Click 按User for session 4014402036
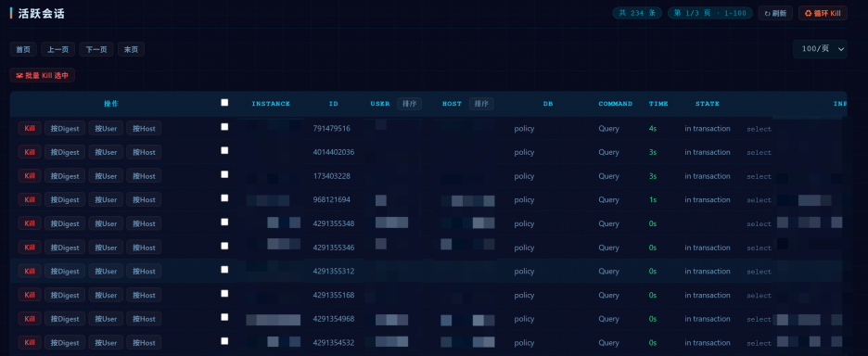This screenshot has width=868, height=356. click(x=106, y=152)
